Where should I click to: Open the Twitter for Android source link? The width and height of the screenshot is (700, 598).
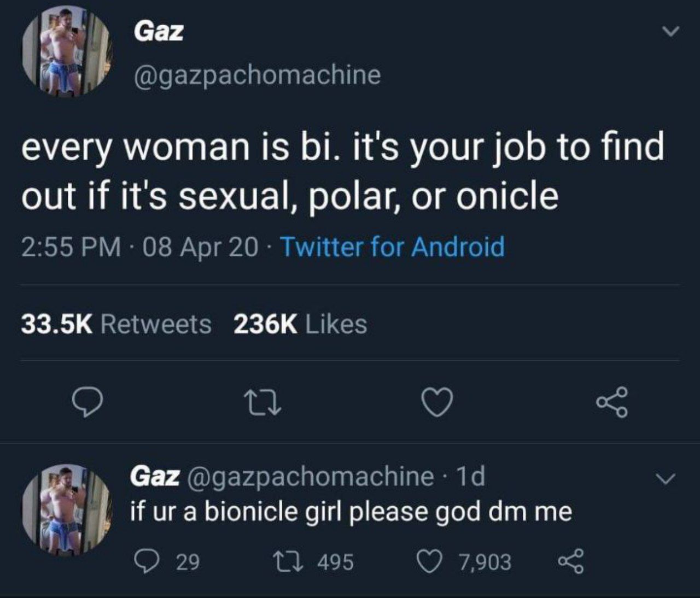[392, 247]
